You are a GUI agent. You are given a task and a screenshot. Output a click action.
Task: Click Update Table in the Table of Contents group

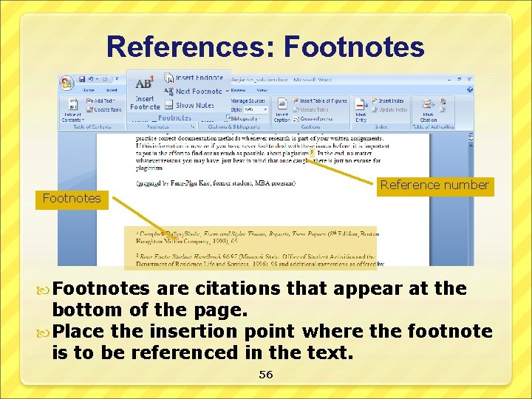pos(104,109)
